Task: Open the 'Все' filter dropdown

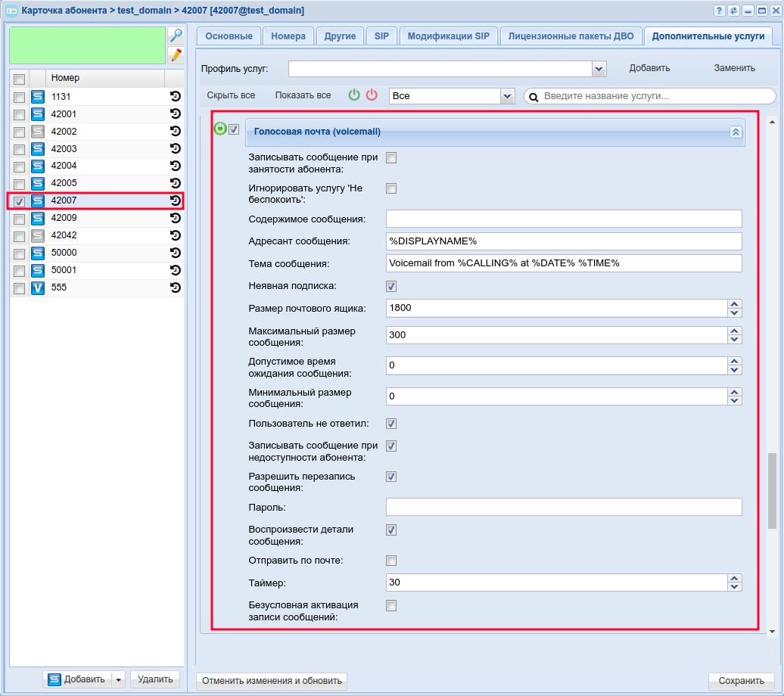Action: [507, 96]
